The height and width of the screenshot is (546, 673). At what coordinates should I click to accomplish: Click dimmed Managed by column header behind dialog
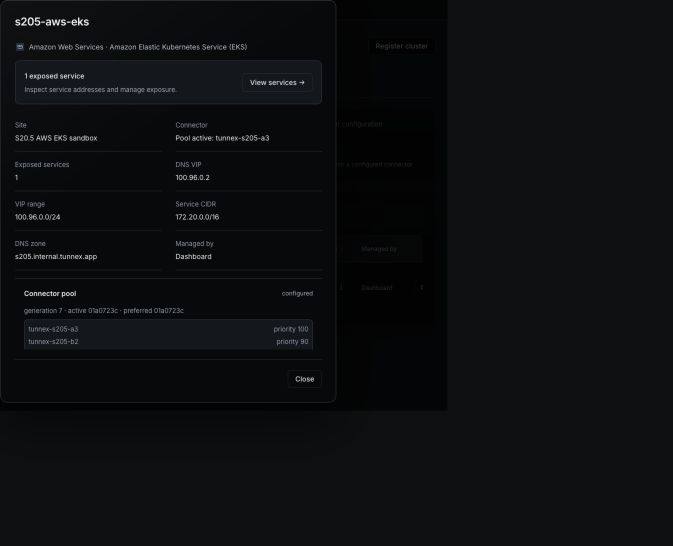[379, 249]
